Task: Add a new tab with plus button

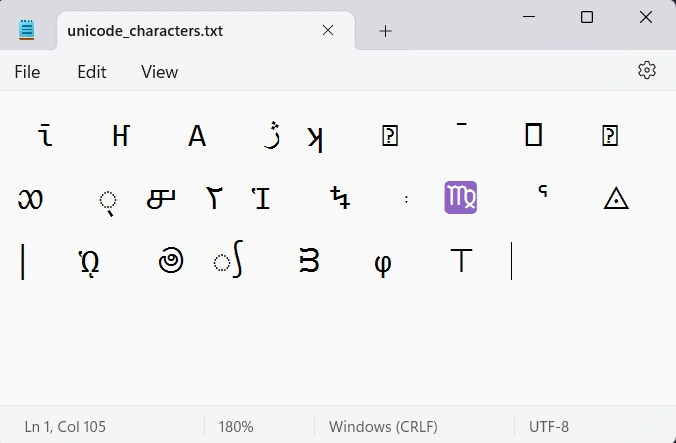Action: [x=385, y=31]
